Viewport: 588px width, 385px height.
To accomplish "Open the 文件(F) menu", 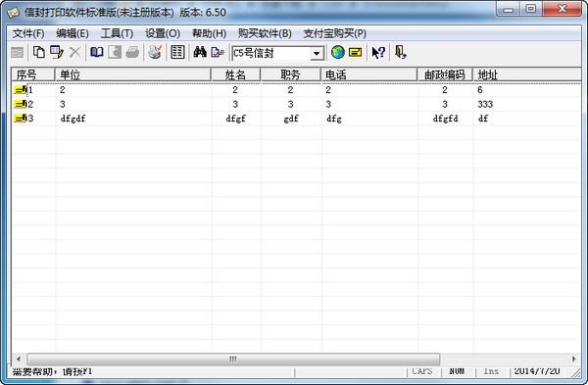I will coord(28,33).
